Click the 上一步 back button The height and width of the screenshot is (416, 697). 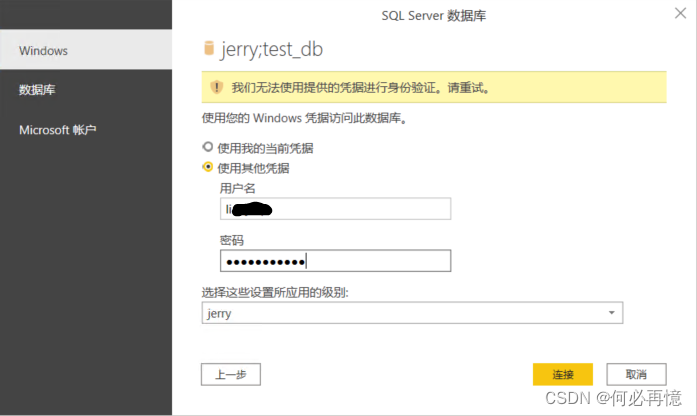click(x=231, y=374)
